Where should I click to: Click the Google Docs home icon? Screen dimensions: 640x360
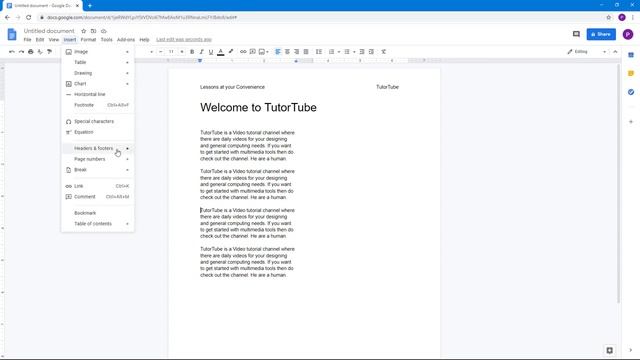point(12,34)
